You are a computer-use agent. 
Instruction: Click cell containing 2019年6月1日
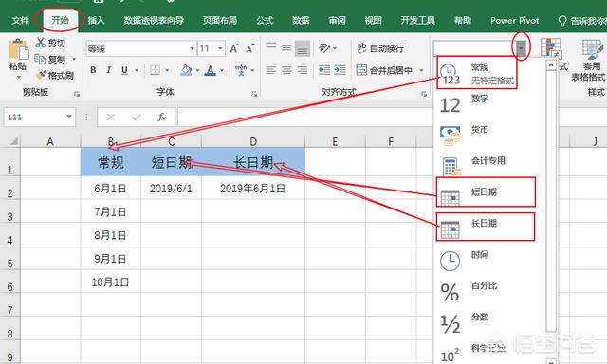coord(253,189)
